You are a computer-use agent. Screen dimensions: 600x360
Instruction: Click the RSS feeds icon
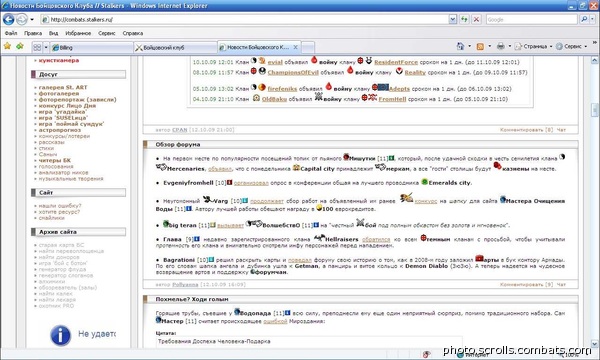point(480,46)
